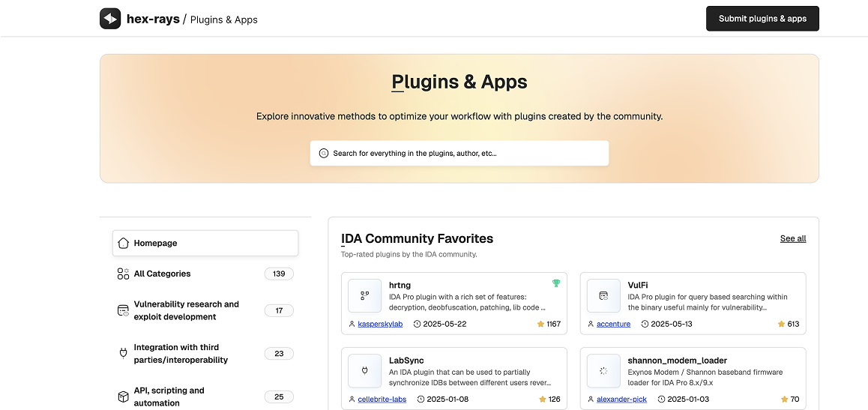868x410 pixels.
Task: Click the star icon beside 1167
Action: 541,325
